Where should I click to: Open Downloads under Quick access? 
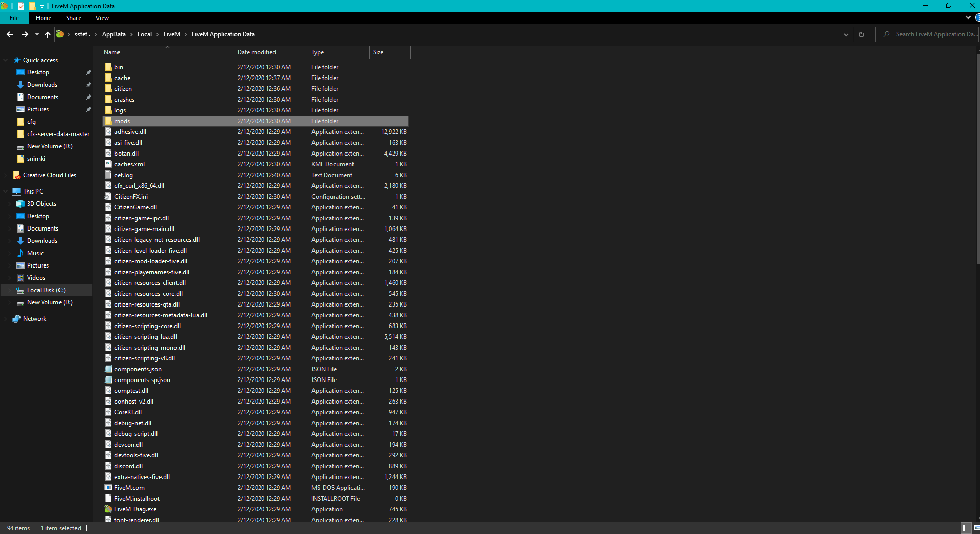point(42,85)
